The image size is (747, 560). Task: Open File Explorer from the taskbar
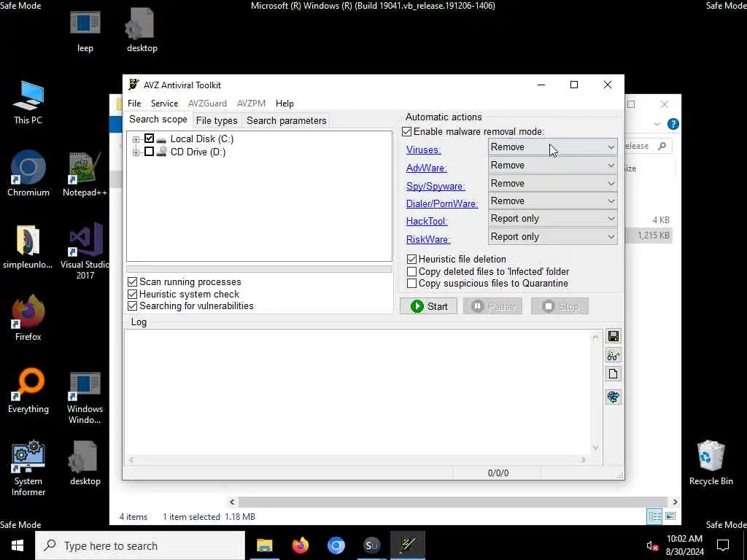click(x=264, y=545)
